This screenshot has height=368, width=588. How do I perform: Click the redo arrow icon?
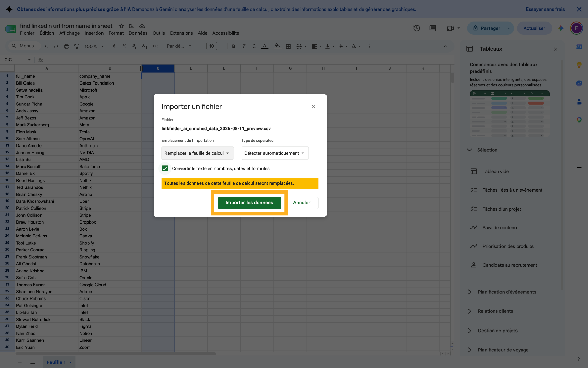pos(57,46)
